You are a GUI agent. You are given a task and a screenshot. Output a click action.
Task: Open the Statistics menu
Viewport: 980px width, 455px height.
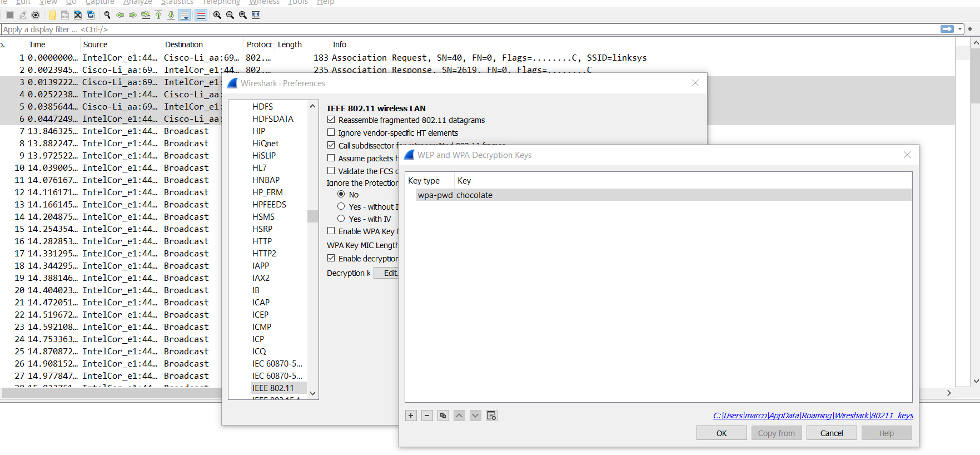tap(177, 2)
